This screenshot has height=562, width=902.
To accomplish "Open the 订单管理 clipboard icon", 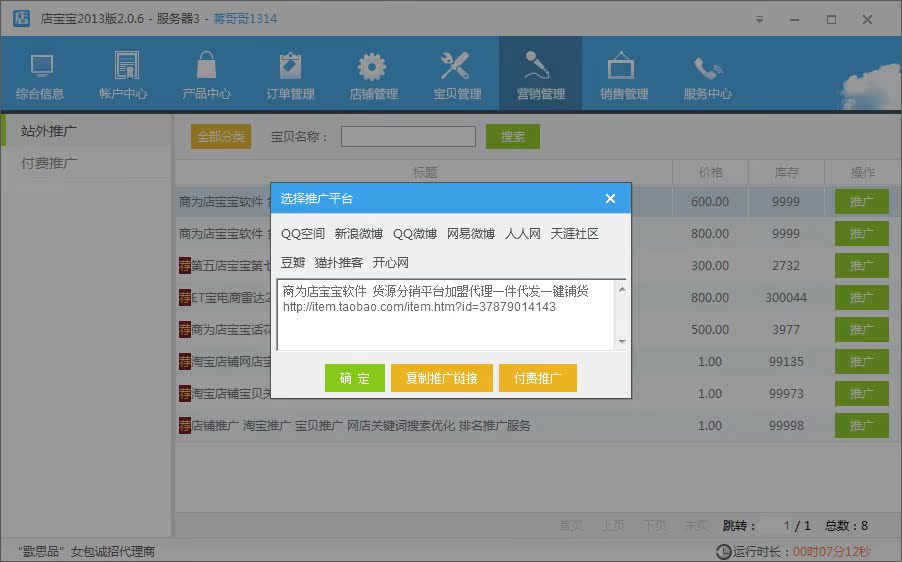I will (290, 65).
